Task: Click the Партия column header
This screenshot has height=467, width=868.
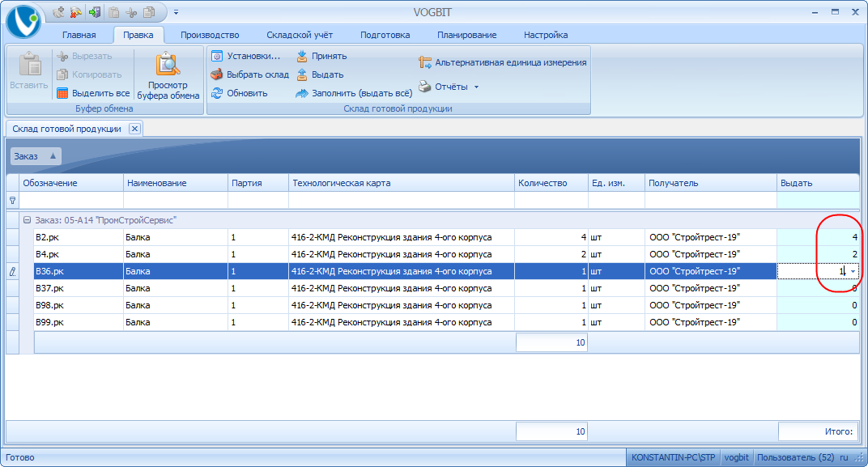Action: (x=258, y=183)
